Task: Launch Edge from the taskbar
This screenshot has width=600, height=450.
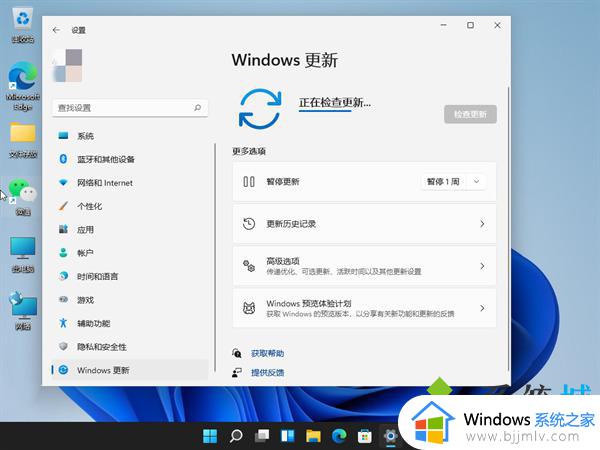Action: point(339,435)
